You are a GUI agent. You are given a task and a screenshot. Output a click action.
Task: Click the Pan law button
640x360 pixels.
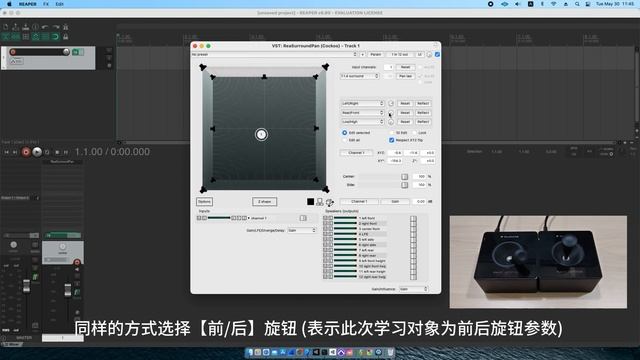pyautogui.click(x=405, y=76)
